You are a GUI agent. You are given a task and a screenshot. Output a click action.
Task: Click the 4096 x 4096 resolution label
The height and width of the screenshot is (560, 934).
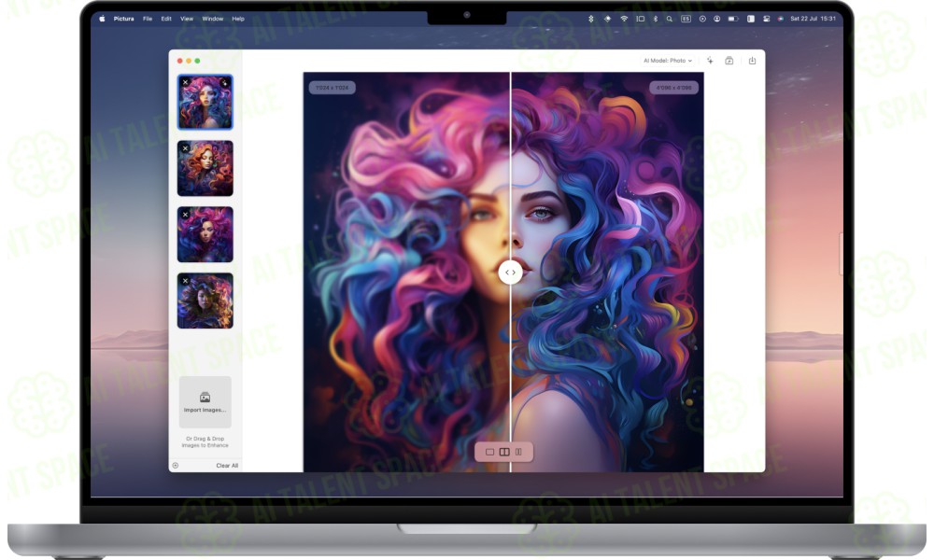[x=673, y=88]
